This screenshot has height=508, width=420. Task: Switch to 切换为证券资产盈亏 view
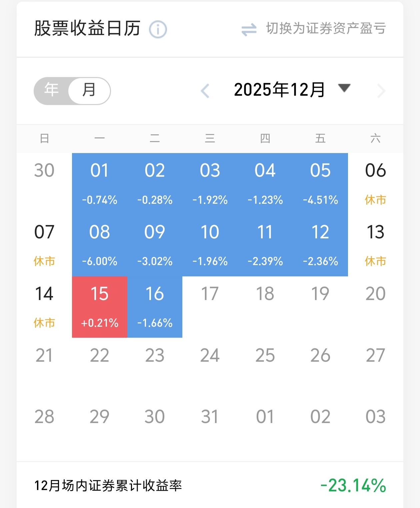[x=326, y=29]
